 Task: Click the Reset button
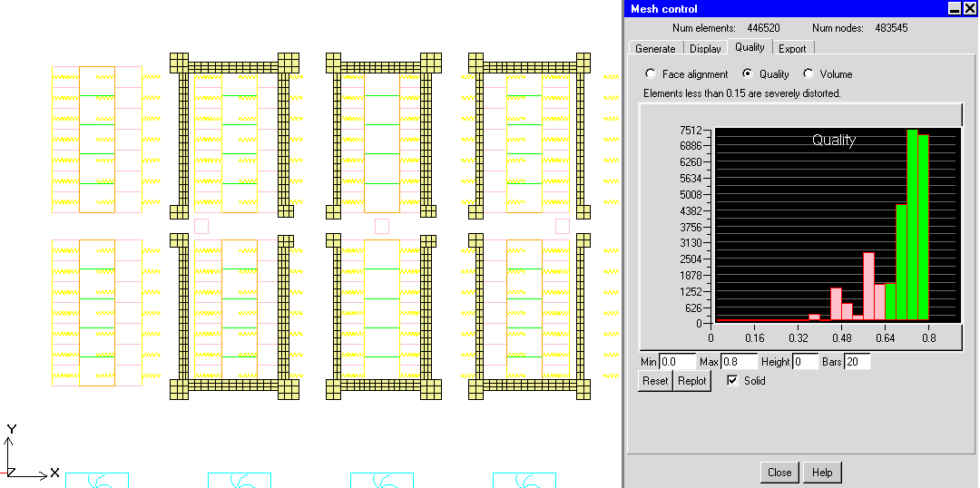point(655,381)
